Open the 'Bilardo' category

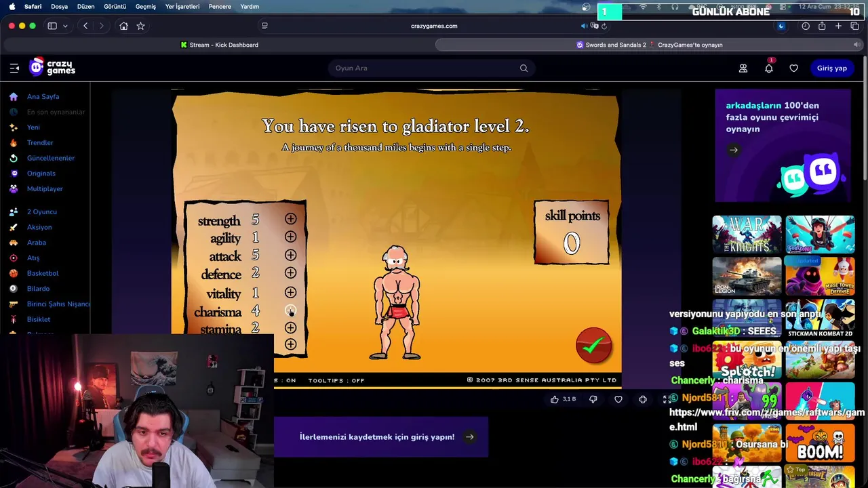coord(38,289)
